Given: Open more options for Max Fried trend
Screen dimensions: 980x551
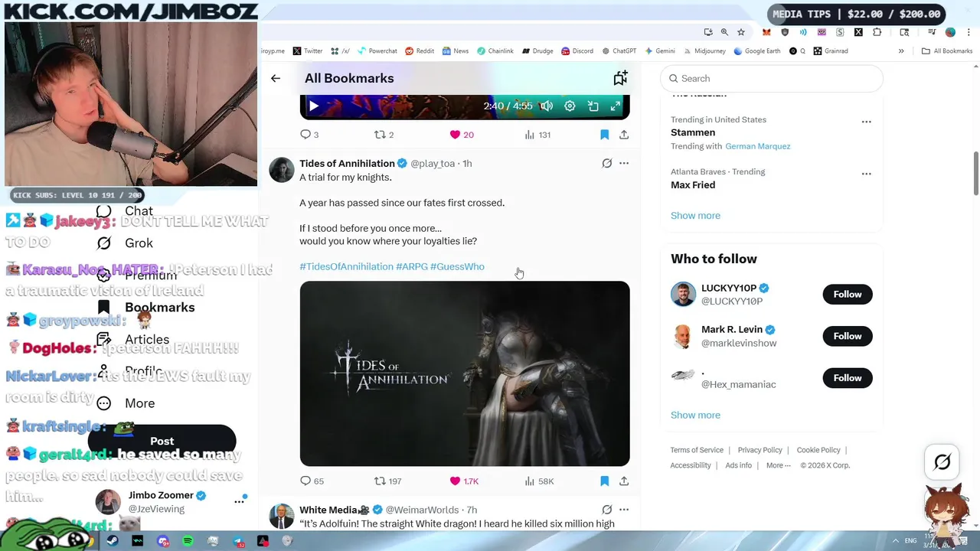Looking at the screenshot, I should click(x=866, y=174).
